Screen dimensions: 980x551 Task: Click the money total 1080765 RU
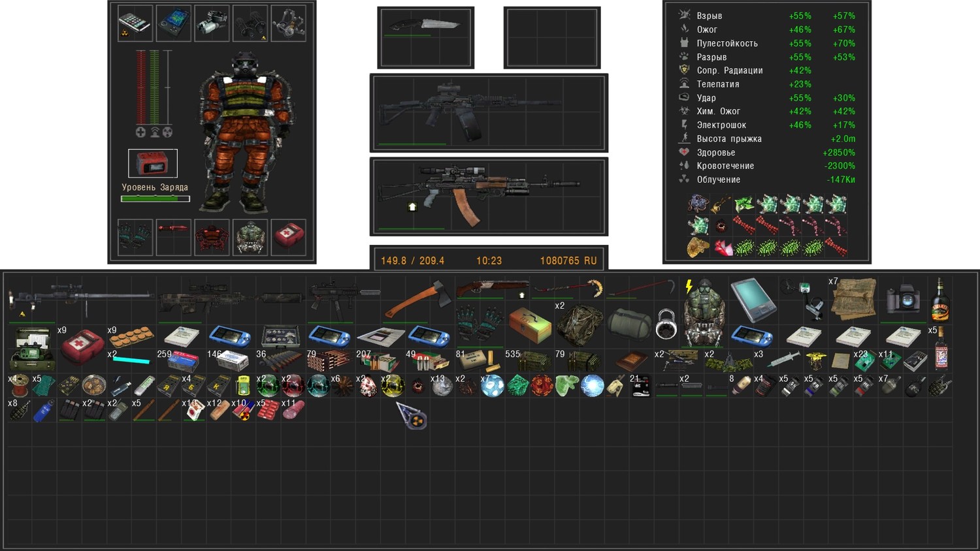tap(568, 260)
